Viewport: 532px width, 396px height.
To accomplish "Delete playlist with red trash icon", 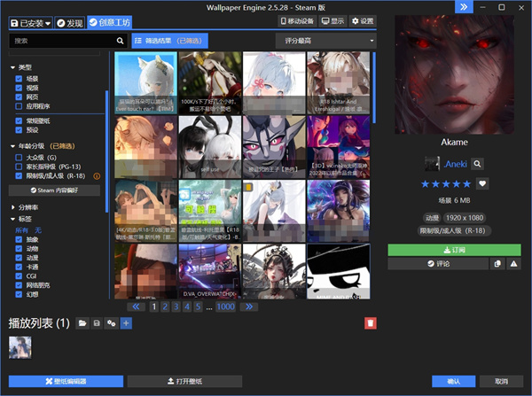I will [x=370, y=323].
